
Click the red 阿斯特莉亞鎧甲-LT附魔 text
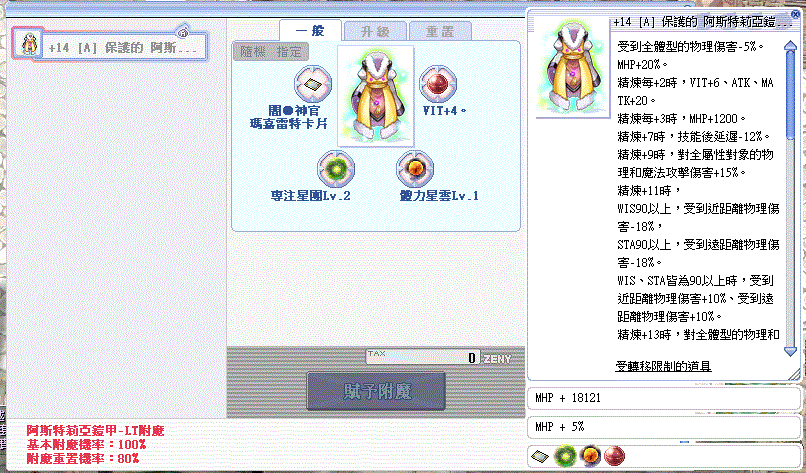pos(95,430)
